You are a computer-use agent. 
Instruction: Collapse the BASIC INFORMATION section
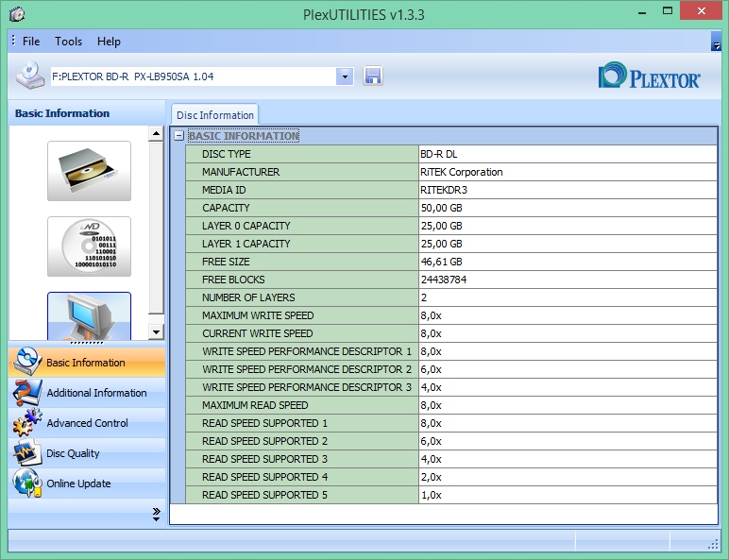point(178,136)
